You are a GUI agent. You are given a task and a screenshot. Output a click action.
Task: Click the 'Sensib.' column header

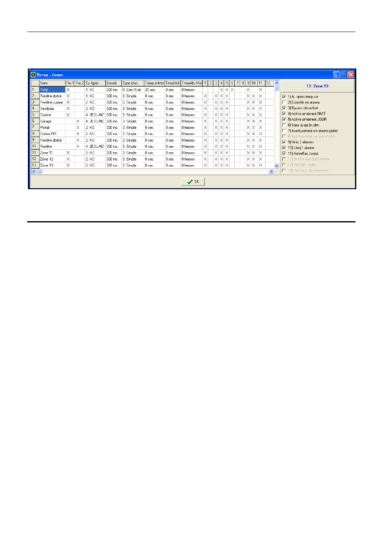114,83
